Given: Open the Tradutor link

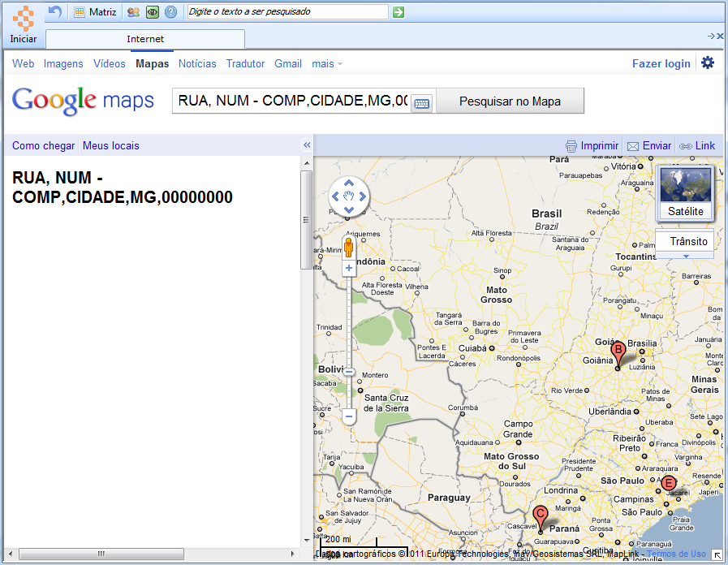Looking at the screenshot, I should (x=245, y=63).
